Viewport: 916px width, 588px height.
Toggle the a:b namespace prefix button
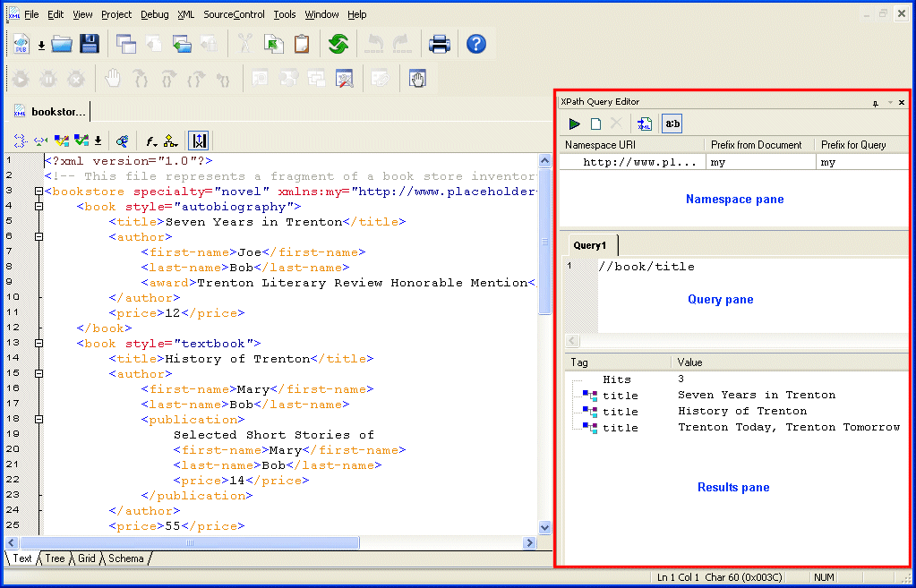click(x=672, y=124)
